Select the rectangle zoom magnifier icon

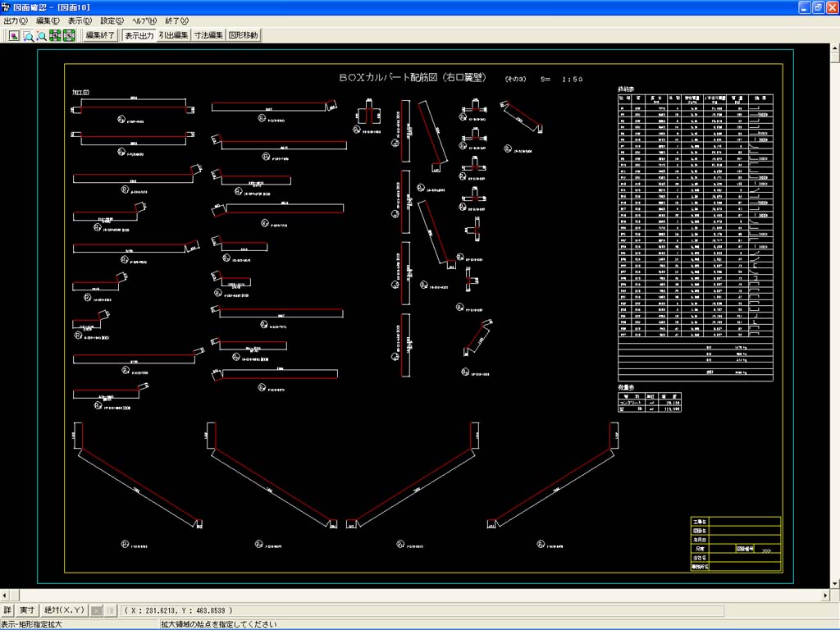pyautogui.click(x=28, y=35)
